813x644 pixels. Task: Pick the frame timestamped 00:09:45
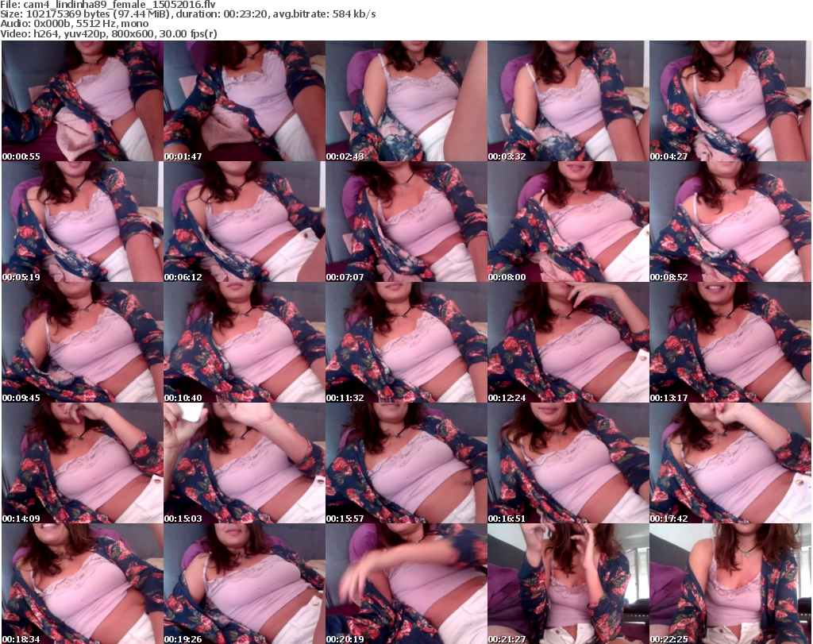tap(83, 343)
